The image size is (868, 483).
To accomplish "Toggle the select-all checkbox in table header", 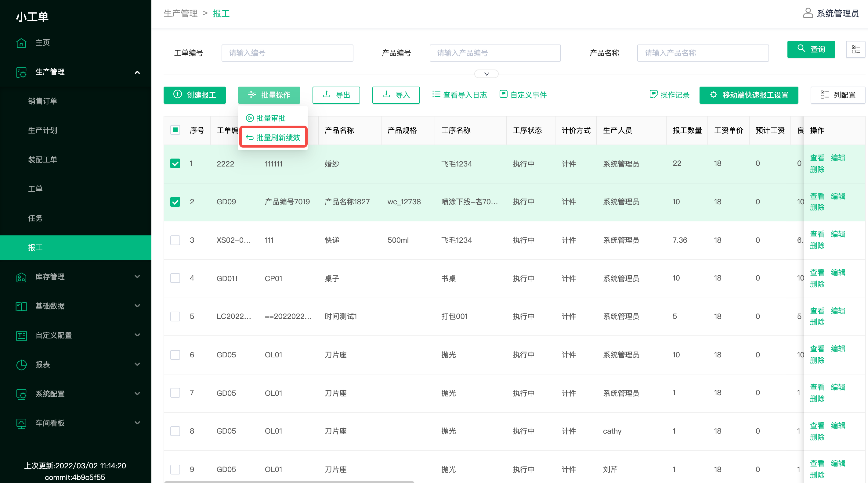I will pyautogui.click(x=175, y=130).
